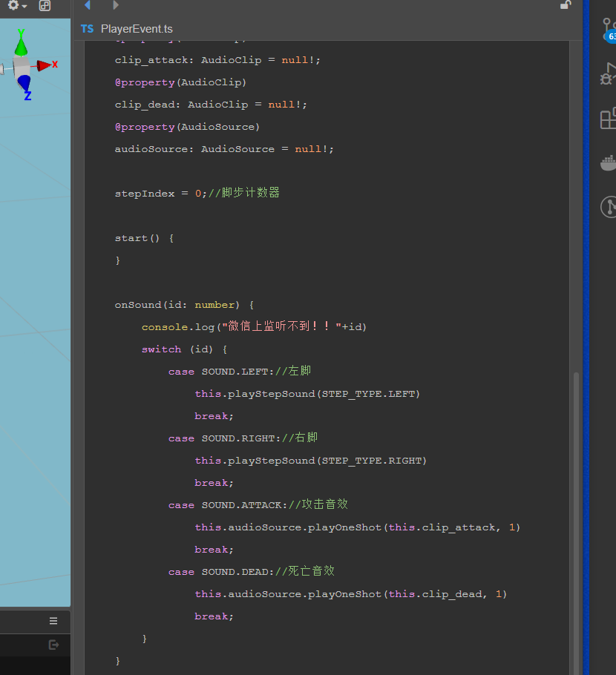The image size is (616, 675).
Task: Click the playOneShot(this.clip_attack, 1) line
Action: tap(358, 527)
